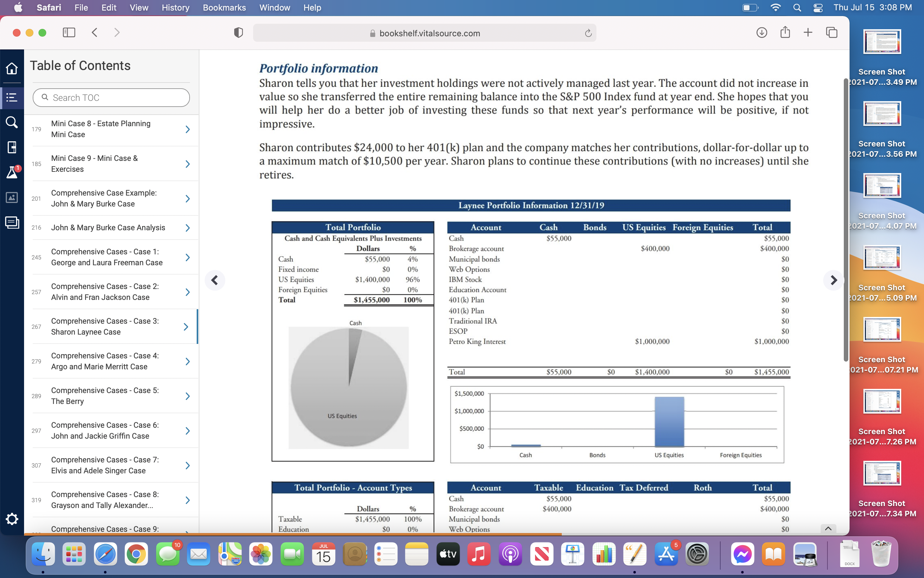Open Screen Shot 3.49 PM desktop thumbnail
The width and height of the screenshot is (924, 578).
[882, 41]
